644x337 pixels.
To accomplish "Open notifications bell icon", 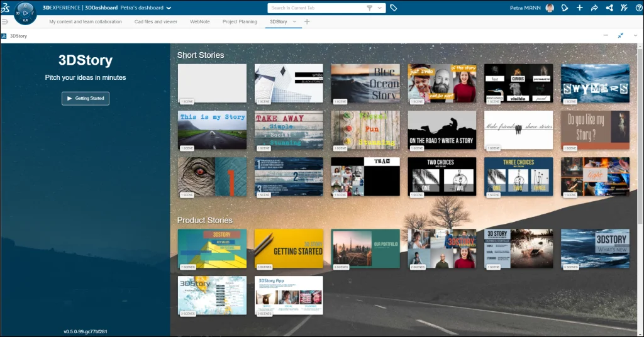I will tap(565, 8).
